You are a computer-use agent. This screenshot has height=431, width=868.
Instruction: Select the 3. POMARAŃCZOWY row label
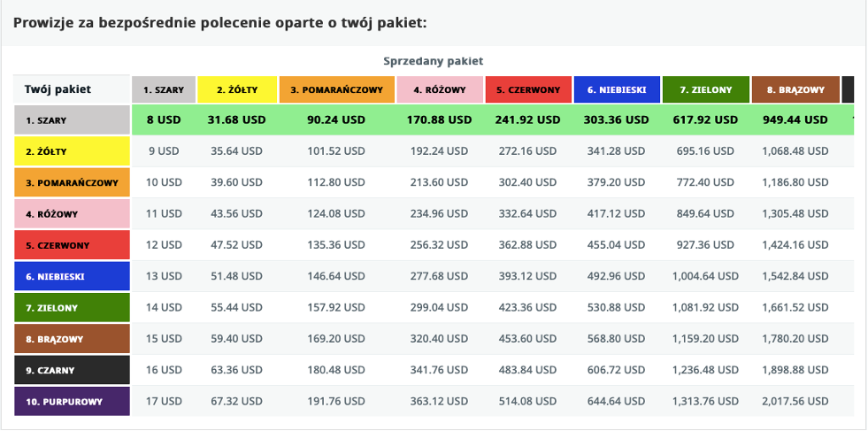click(x=72, y=182)
